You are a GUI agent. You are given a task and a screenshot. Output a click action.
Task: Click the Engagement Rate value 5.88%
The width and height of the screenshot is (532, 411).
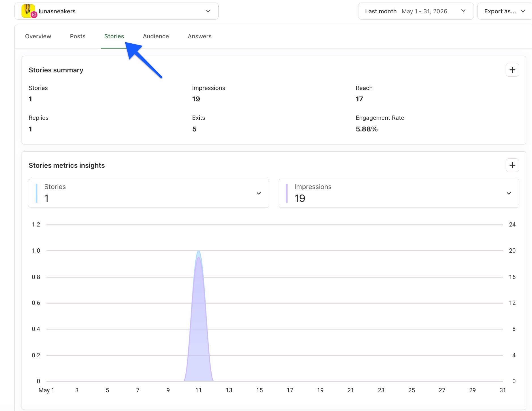point(367,129)
